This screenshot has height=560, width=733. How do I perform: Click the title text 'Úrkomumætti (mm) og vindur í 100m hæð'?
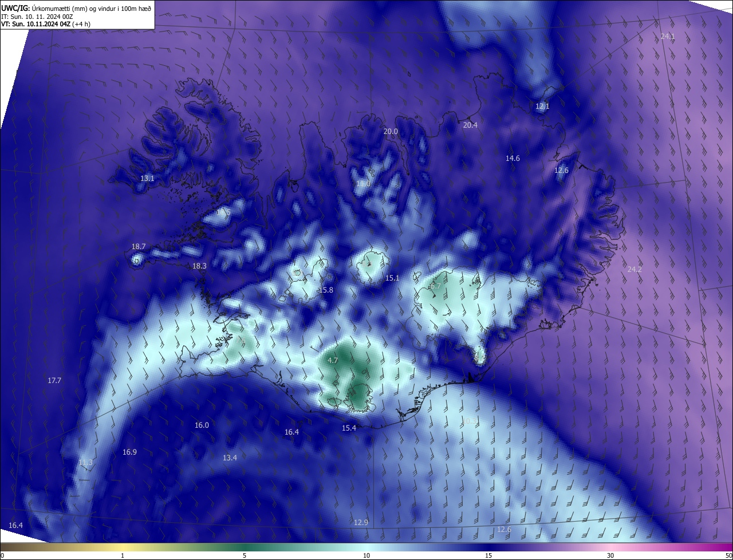(92, 8)
